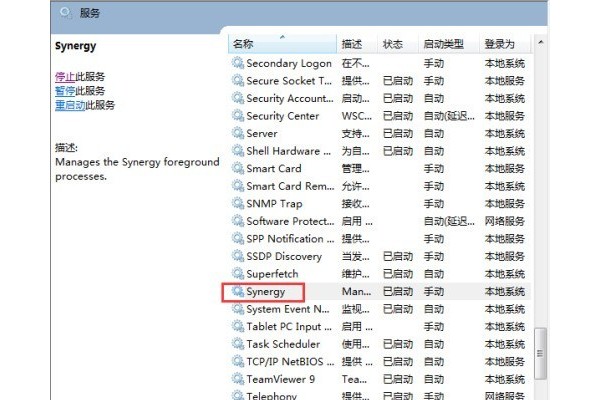
Task: Select the Security Account... service name
Action: (x=290, y=98)
